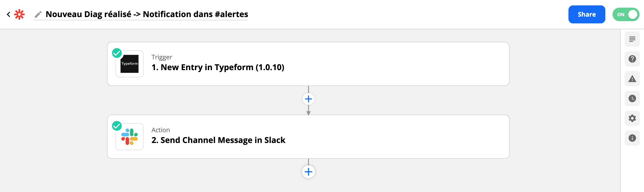The width and height of the screenshot is (644, 192).
Task: Open the gear settings panel
Action: coord(632,118)
